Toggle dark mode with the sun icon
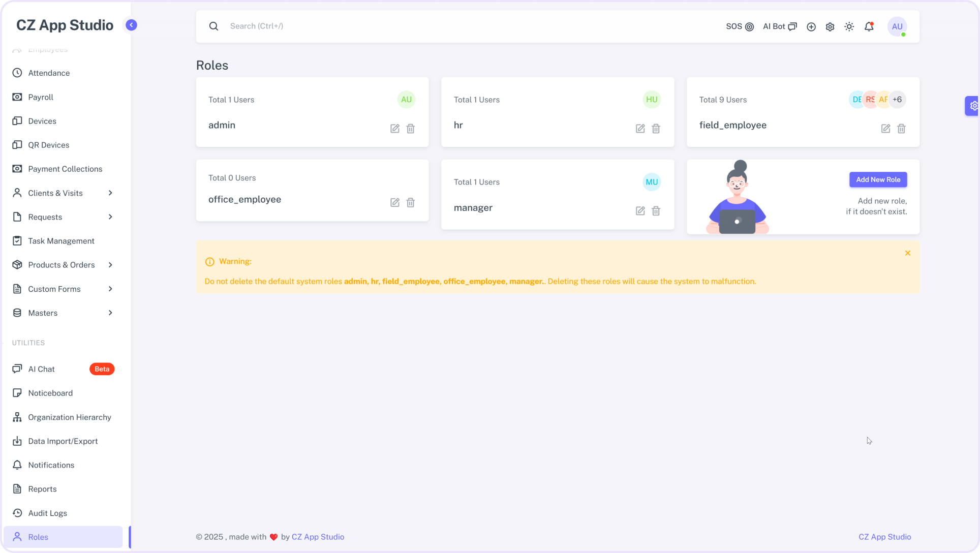This screenshot has width=980, height=553. coord(849,26)
